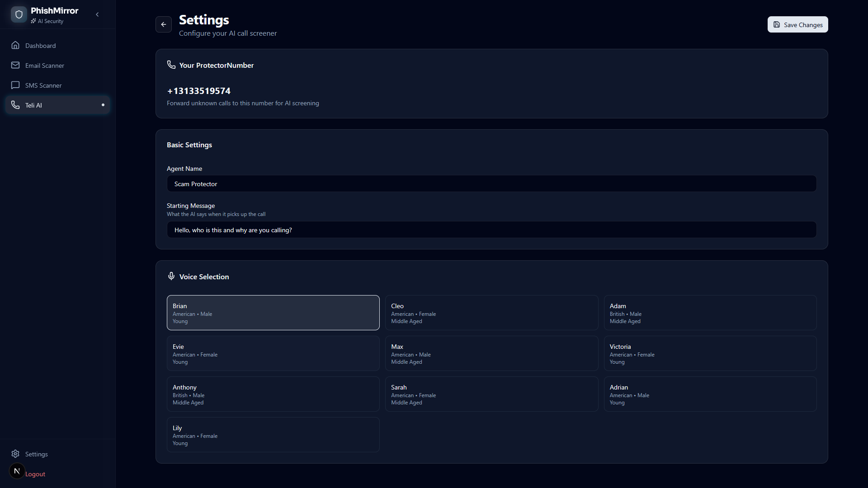Click Logout link in sidebar
The image size is (868, 488).
click(x=35, y=474)
